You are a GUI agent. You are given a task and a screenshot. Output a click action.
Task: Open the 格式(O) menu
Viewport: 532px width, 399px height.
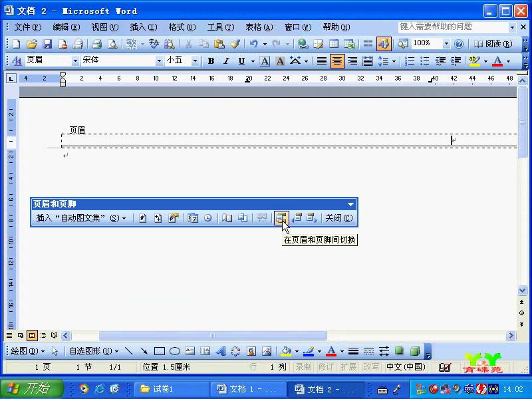[x=182, y=27]
